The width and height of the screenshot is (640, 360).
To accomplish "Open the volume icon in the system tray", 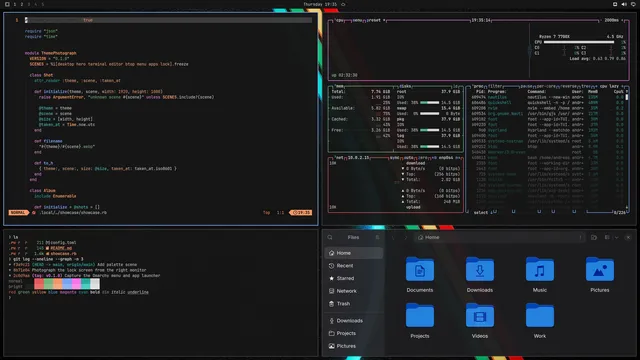I will [x=624, y=4].
